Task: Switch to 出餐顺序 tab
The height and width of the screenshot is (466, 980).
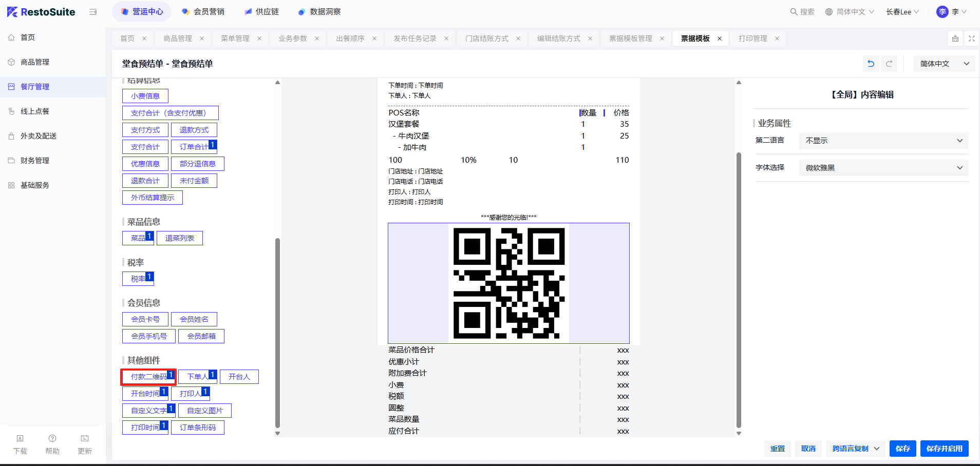Action: pyautogui.click(x=350, y=38)
